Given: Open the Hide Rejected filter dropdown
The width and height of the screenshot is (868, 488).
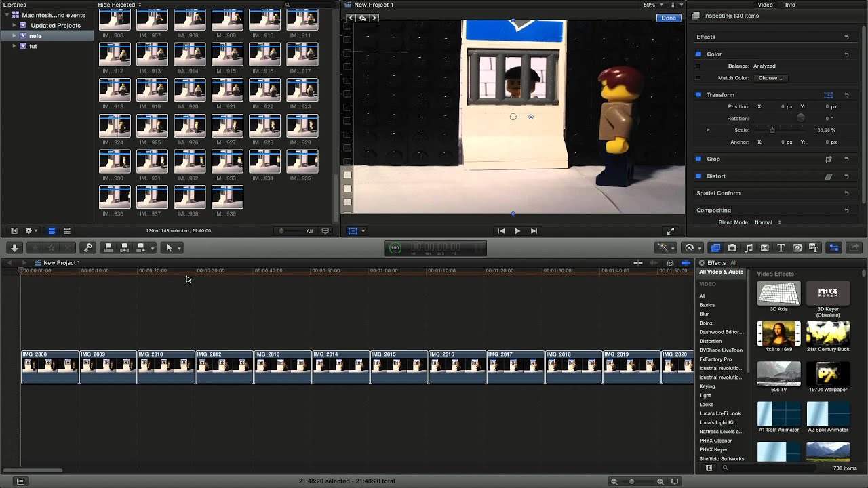Looking at the screenshot, I should 119,5.
